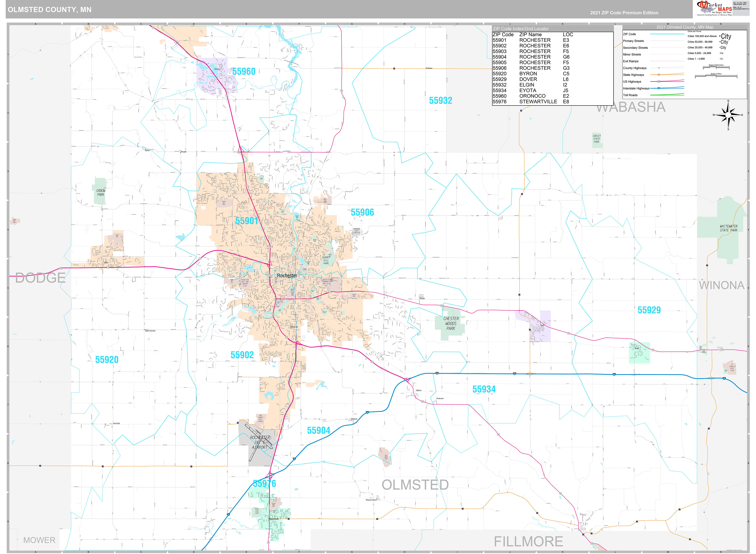This screenshot has width=756, height=554.
Task: Click the 55920 ZIP label on map
Action: click(x=107, y=360)
